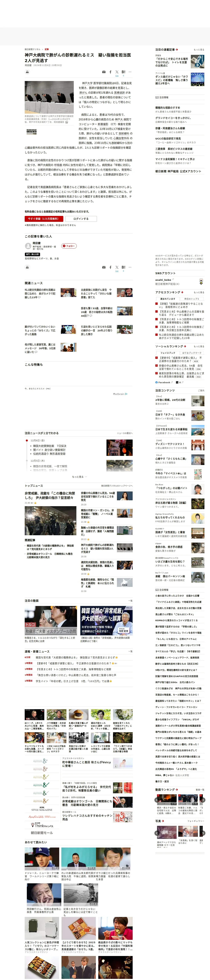
Task: Click asahi_kobe mascot avatar icon
Action: [x=201, y=282]
